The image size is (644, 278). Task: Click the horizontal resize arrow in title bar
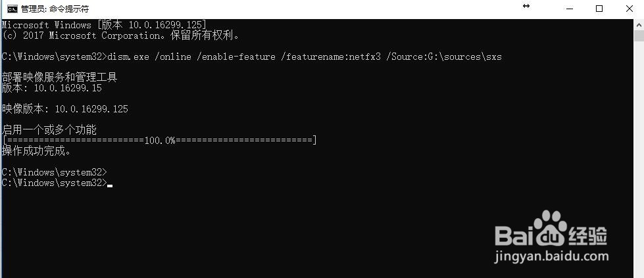[x=526, y=6]
